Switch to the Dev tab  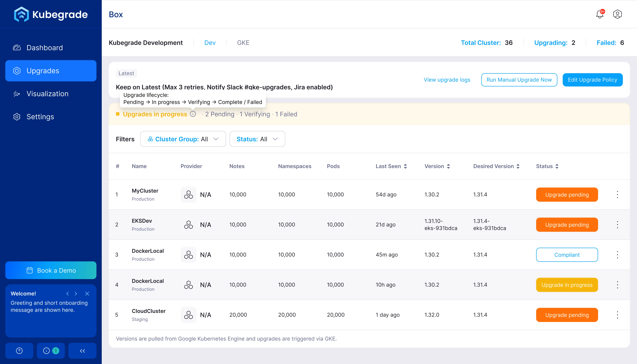[210, 43]
